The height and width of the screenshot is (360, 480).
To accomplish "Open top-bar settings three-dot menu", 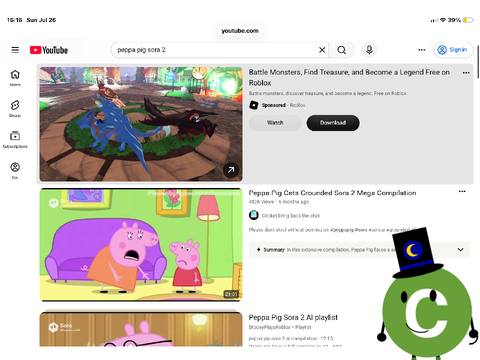I will [422, 50].
